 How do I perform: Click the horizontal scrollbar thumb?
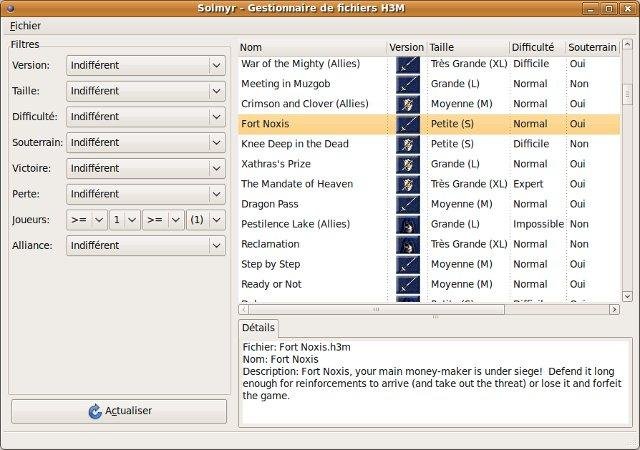[377, 310]
